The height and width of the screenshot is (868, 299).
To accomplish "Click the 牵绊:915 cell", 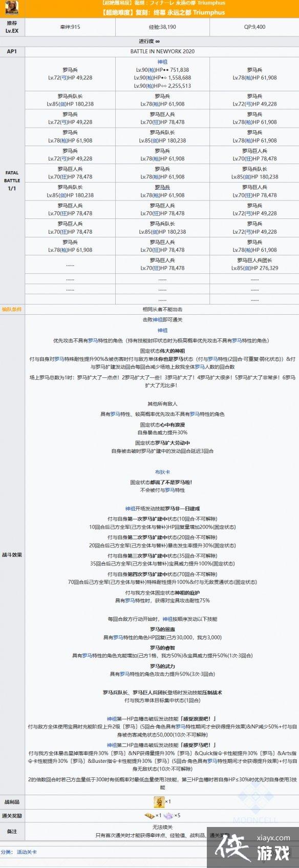I will tap(70, 27).
